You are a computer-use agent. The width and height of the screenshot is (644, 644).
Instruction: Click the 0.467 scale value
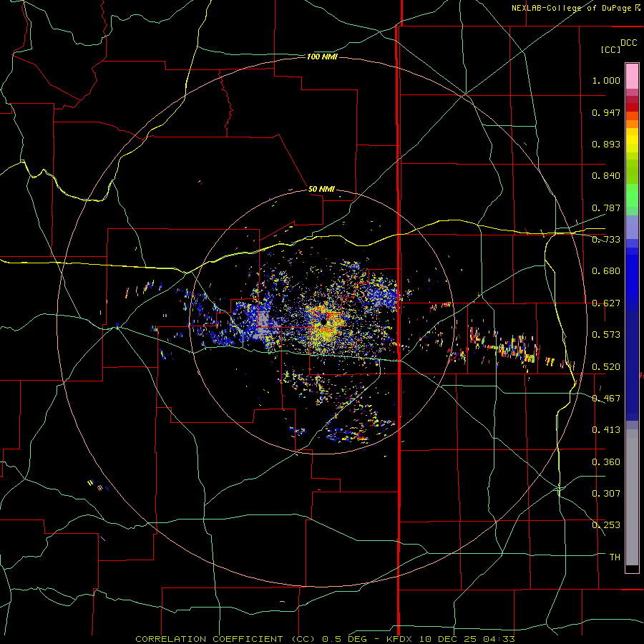coord(606,399)
